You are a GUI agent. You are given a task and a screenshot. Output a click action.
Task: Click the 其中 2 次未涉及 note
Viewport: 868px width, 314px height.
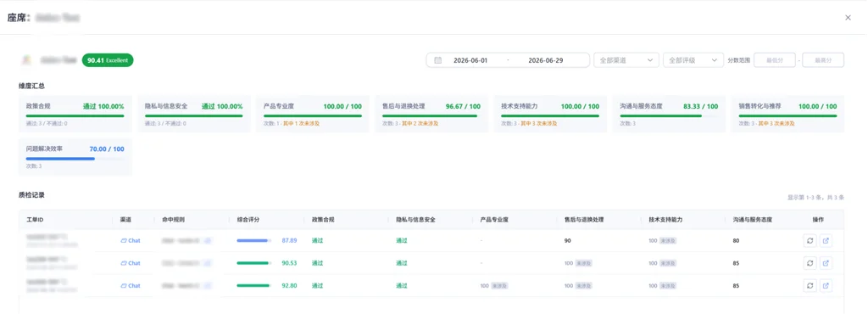(420, 124)
